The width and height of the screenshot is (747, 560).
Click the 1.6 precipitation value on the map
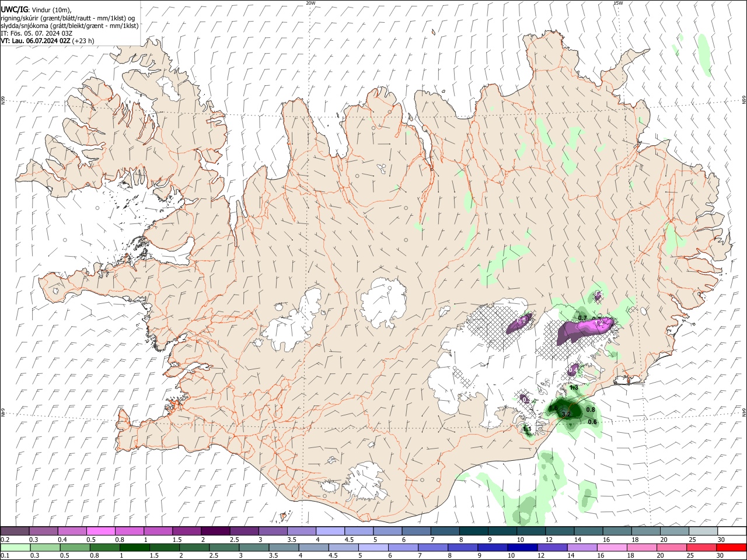[x=553, y=407]
